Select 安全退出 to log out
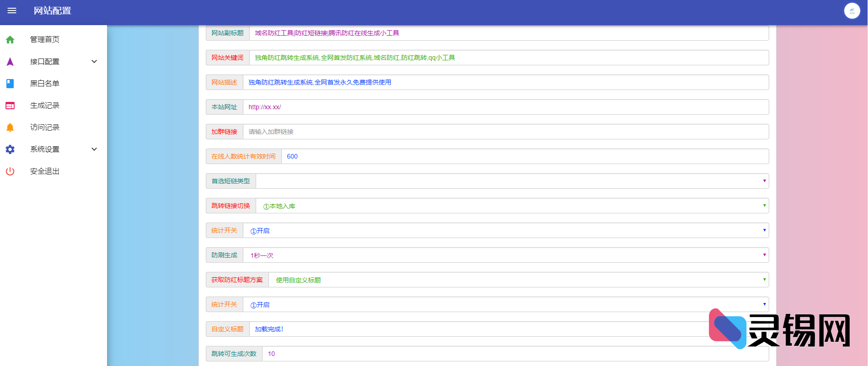Image resolution: width=868 pixels, height=366 pixels. [45, 171]
